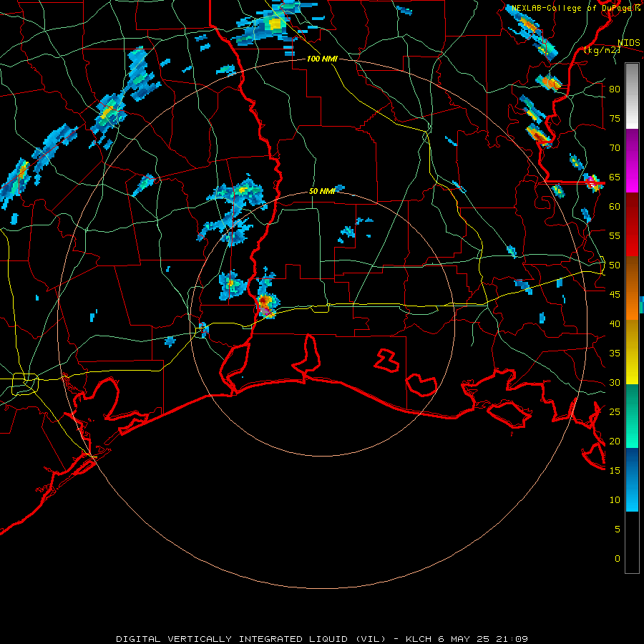The image size is (644, 644).
Task: Select the 50 NMI range ring label
Action: [322, 191]
